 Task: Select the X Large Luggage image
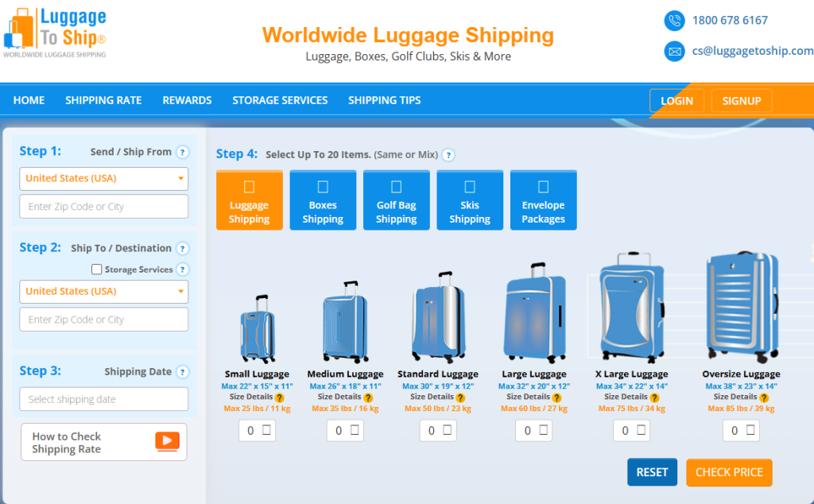click(631, 308)
